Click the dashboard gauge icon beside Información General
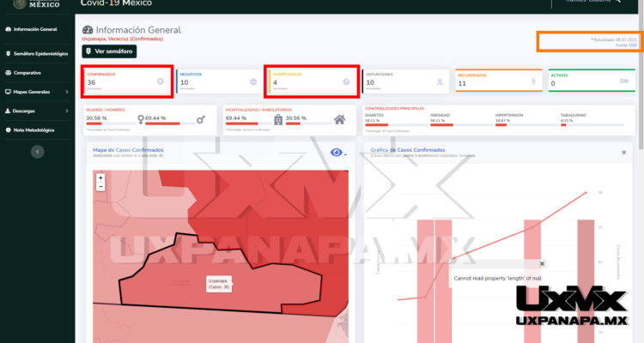 (88, 30)
